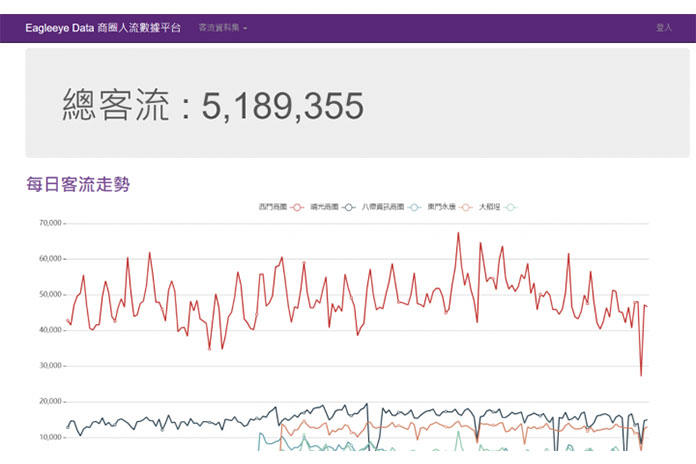Click the 50,000 y-axis label
The width and height of the screenshot is (696, 464).
pyautogui.click(x=50, y=294)
